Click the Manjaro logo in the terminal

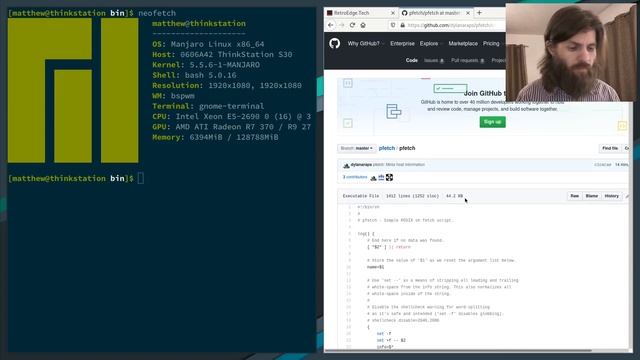click(73, 90)
